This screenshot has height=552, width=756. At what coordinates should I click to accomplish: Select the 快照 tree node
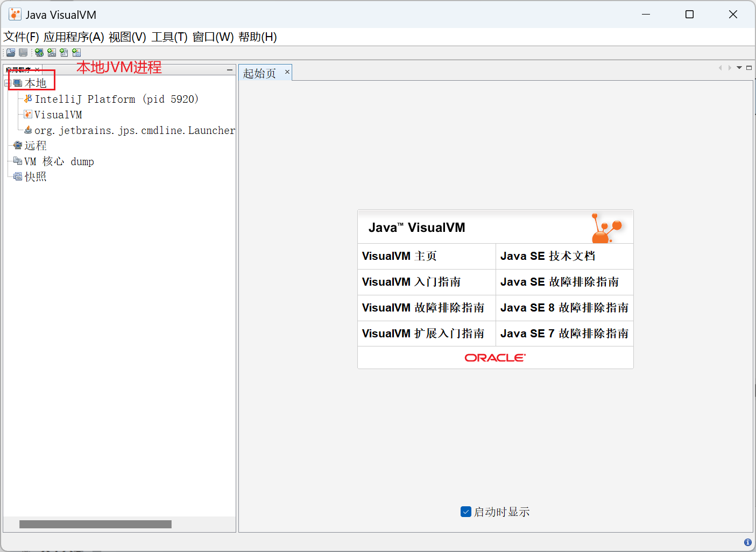pyautogui.click(x=36, y=177)
